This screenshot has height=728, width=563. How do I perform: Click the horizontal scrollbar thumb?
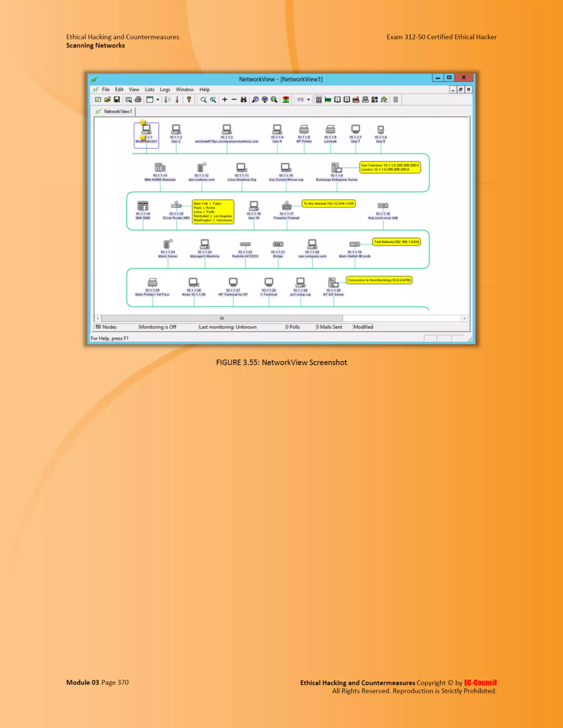[x=222, y=318]
